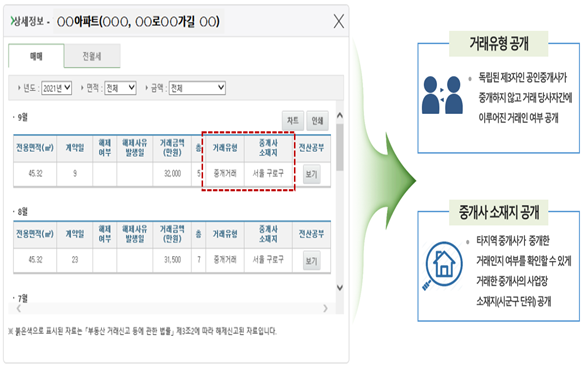Click 서울 구로구 cell in 8월 row
Viewport: 586px width, 369px height.
268,259
